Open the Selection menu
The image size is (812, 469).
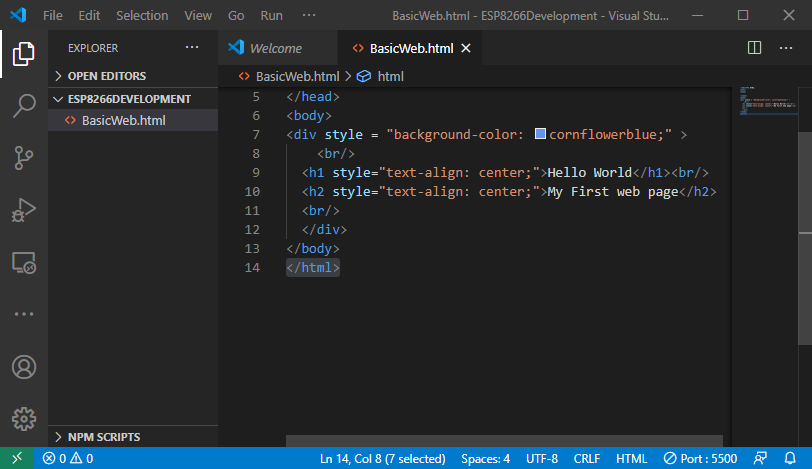point(142,16)
